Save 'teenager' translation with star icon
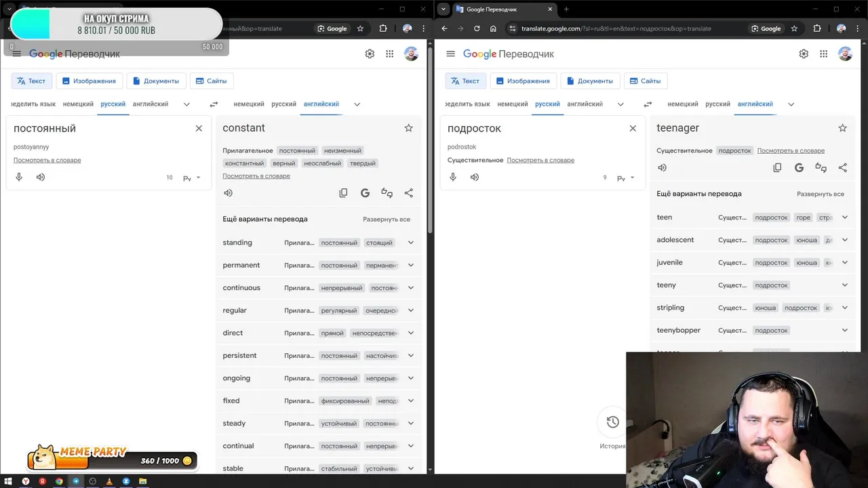Screen dimensions: 868x488 point(842,127)
